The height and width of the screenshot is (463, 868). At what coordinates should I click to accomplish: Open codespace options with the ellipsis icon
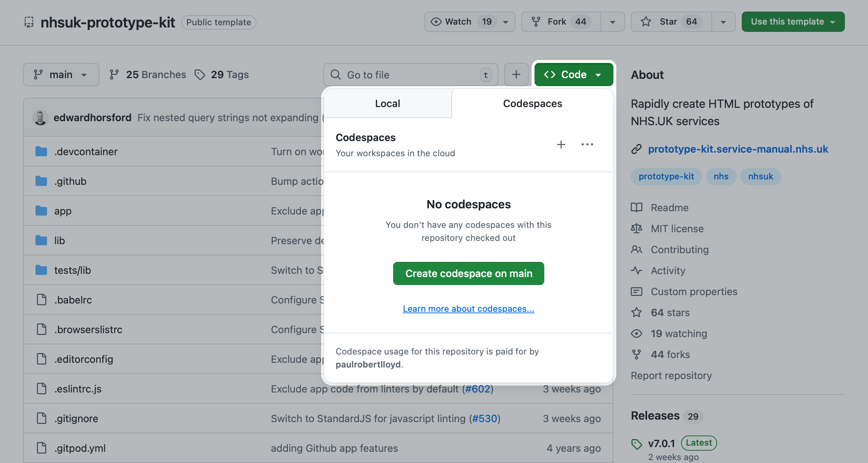pyautogui.click(x=587, y=144)
